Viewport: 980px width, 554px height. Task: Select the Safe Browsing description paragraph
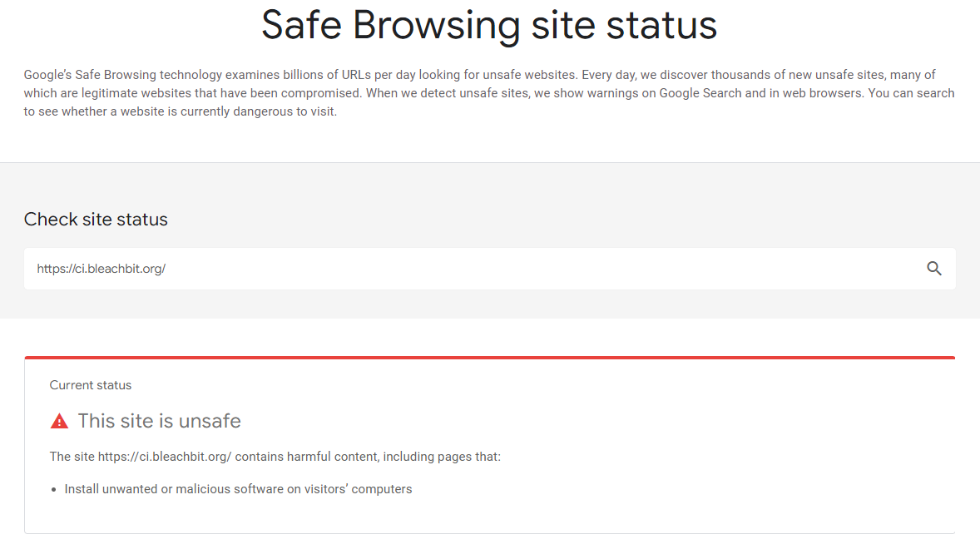pyautogui.click(x=489, y=92)
